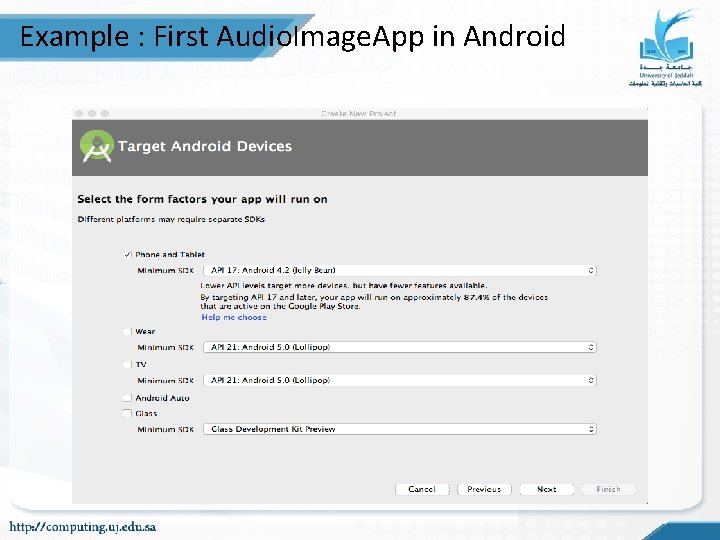Enable the Android Auto checkbox
The width and height of the screenshot is (720, 540).
click(x=127, y=398)
